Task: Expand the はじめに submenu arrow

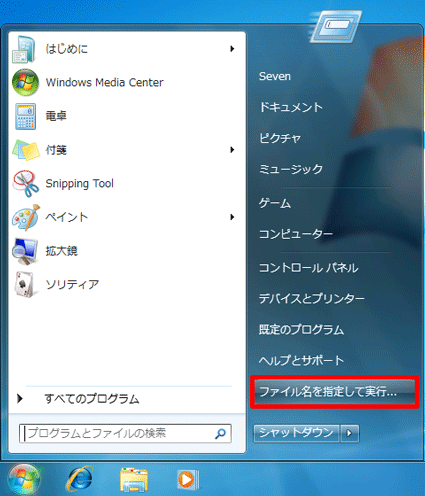Action: pyautogui.click(x=232, y=49)
